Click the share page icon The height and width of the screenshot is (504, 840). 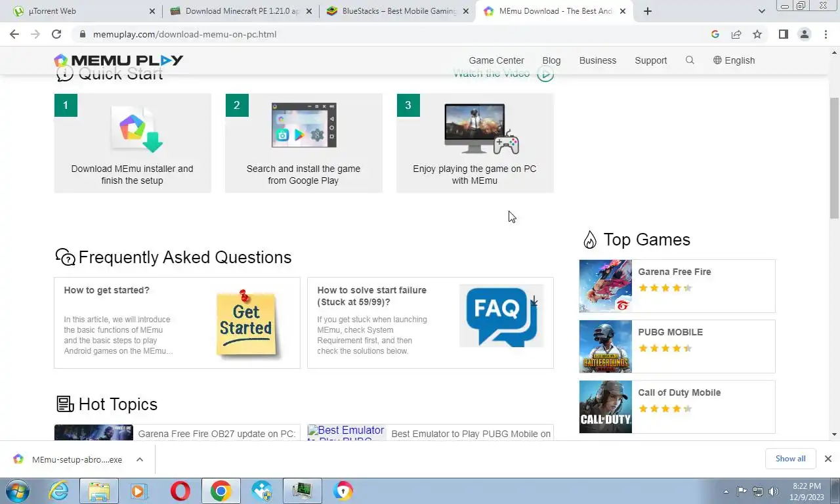(736, 34)
